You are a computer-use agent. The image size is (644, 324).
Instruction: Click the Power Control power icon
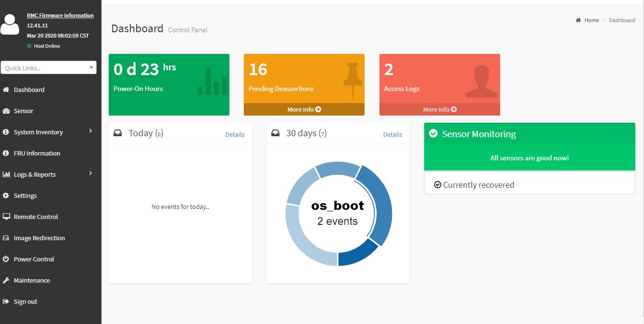6,259
